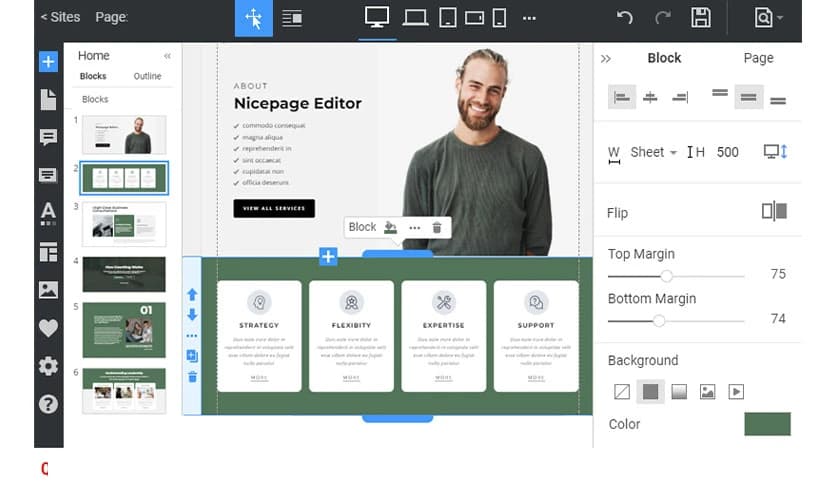Switch to the Page properties tab
Screen dimensions: 836x484
tap(758, 58)
